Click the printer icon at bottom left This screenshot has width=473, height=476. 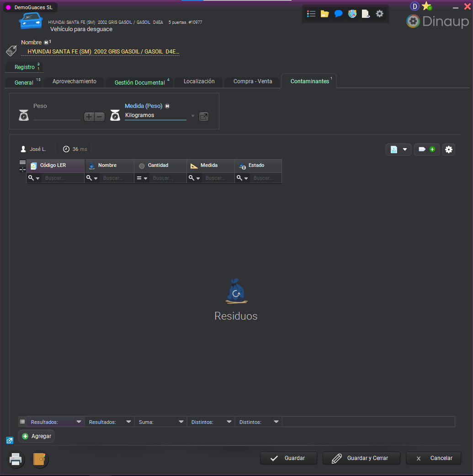pyautogui.click(x=16, y=459)
